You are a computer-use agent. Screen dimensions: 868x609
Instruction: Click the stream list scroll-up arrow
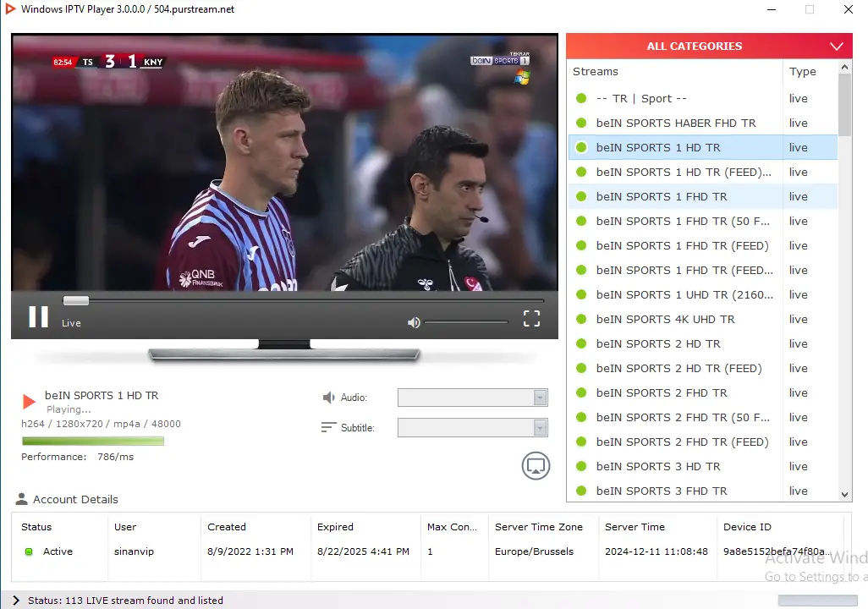click(844, 67)
